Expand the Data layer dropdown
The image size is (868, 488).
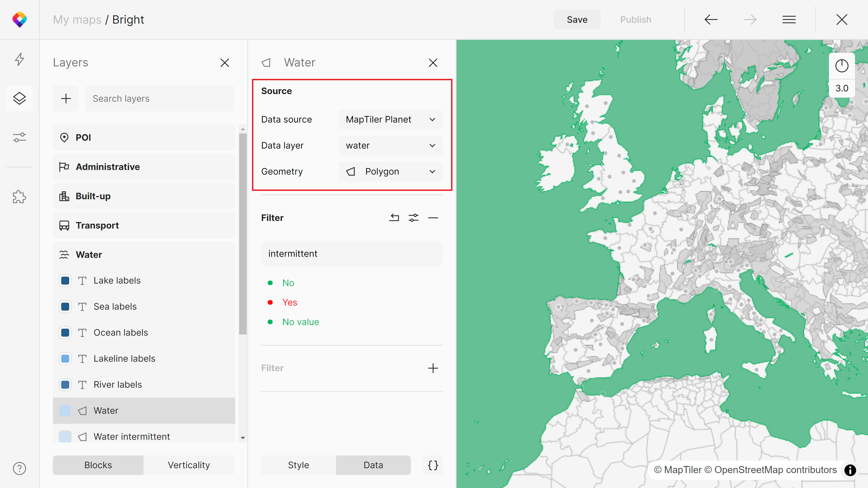pyautogui.click(x=390, y=145)
